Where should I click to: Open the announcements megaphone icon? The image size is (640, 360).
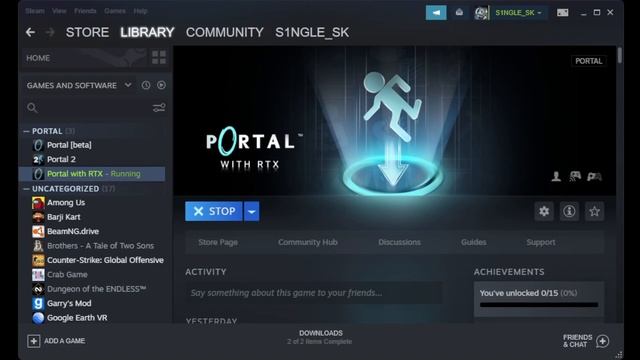point(436,13)
